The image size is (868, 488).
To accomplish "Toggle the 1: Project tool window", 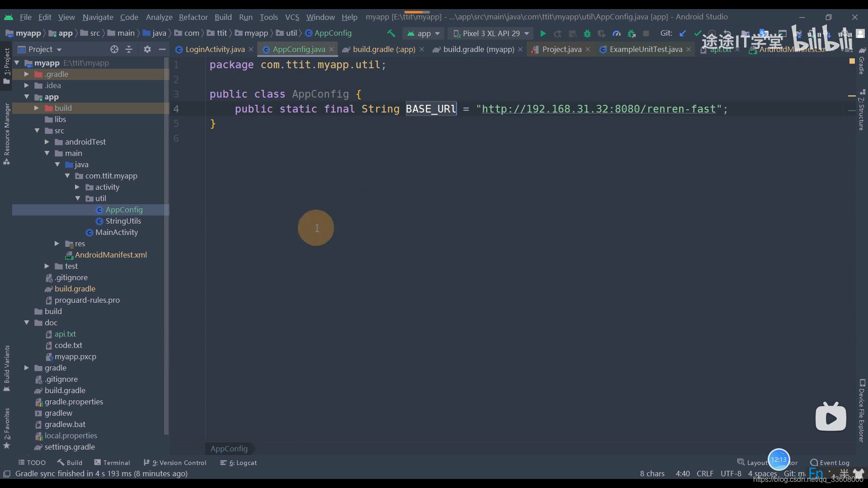I will pyautogui.click(x=7, y=66).
